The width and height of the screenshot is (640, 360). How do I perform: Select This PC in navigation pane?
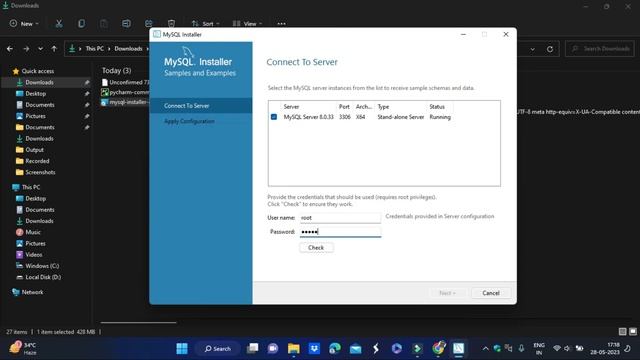pos(31,187)
